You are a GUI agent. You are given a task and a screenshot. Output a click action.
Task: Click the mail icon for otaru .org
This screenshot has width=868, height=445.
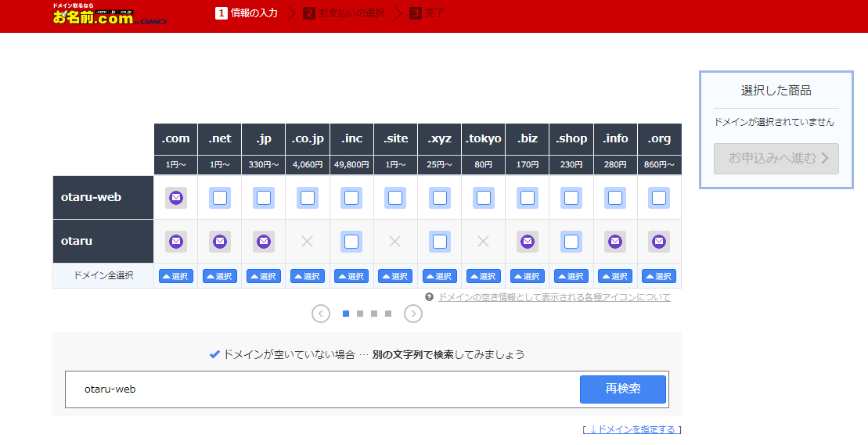[x=659, y=241]
